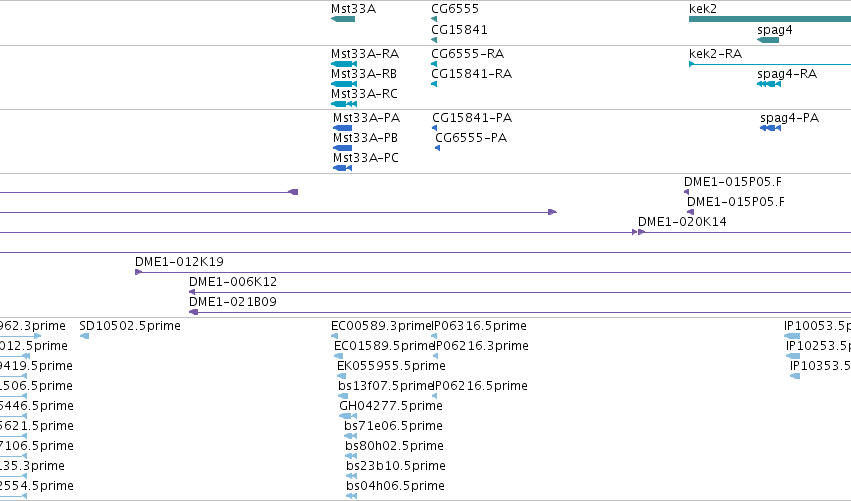Click the kek2-RA transcript label
This screenshot has height=501, width=851.
tap(715, 54)
